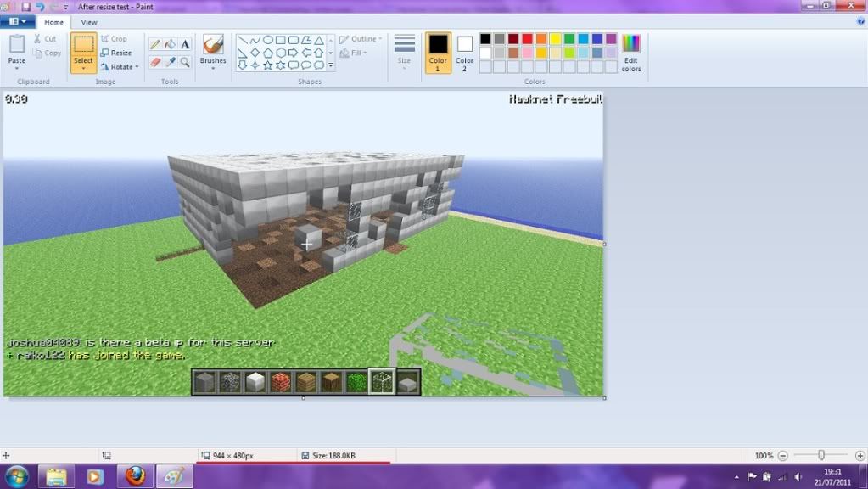
Task: Choose the Pentagon shape
Action: [268, 53]
